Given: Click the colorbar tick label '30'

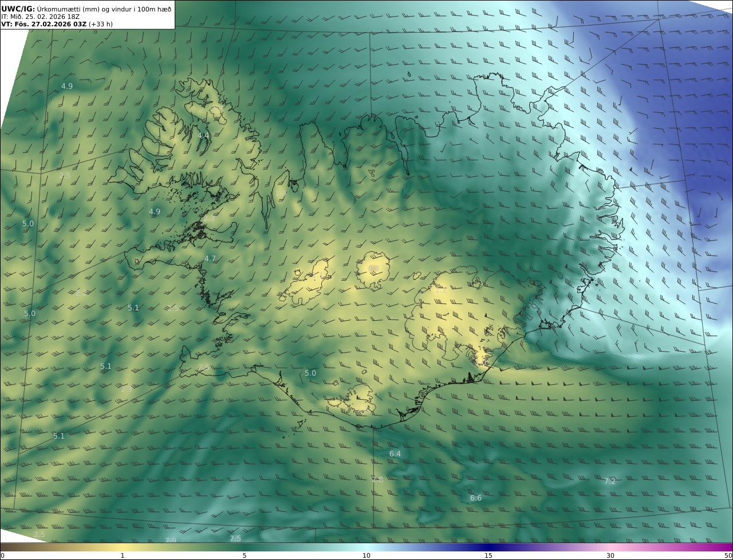Looking at the screenshot, I should [x=610, y=555].
